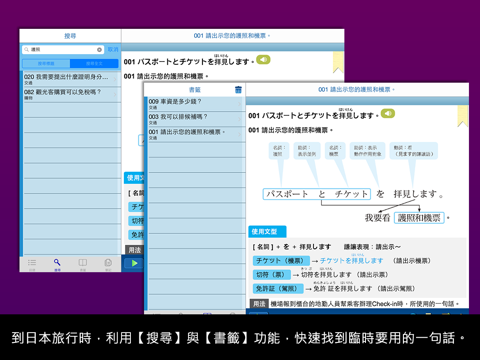The width and height of the screenshot is (480, 360).
Task: Click the チケット(機票) blue word chip
Action: click(x=281, y=261)
